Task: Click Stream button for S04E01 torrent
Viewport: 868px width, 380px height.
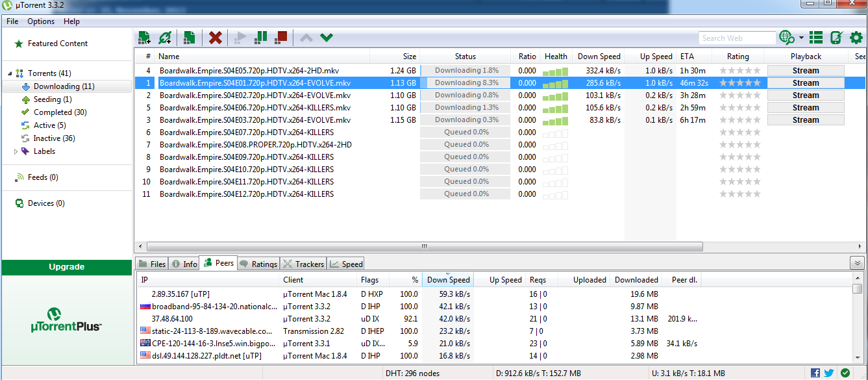Action: pyautogui.click(x=806, y=83)
